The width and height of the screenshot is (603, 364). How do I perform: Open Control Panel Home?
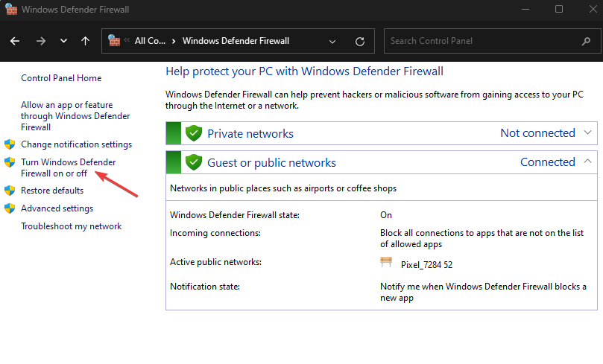point(61,78)
